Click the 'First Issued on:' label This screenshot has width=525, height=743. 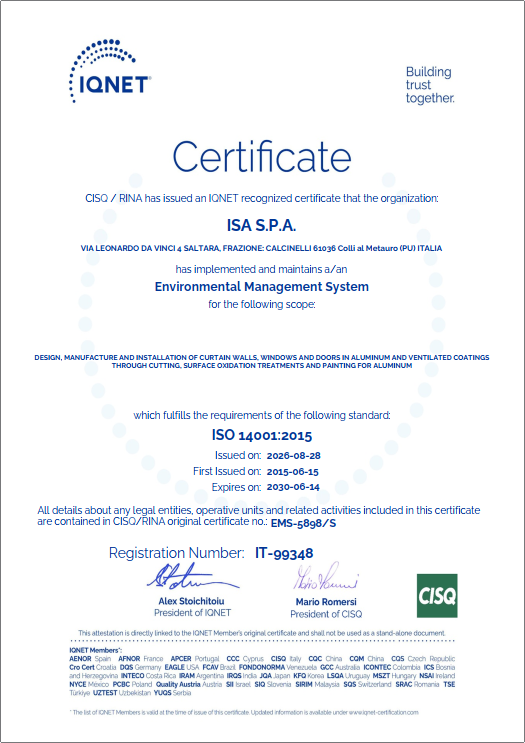(x=227, y=471)
